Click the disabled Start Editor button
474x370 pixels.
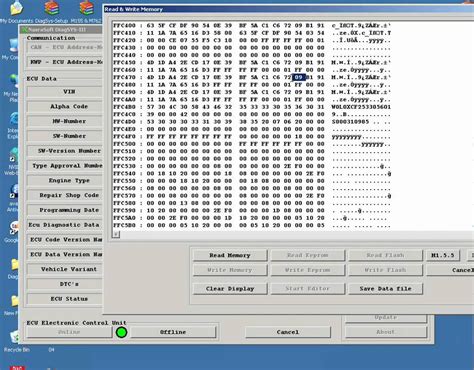point(307,289)
